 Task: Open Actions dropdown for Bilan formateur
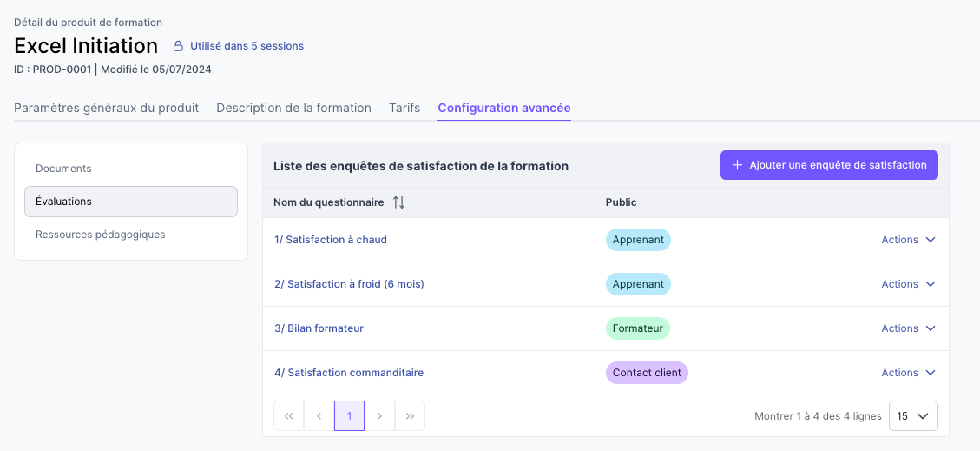(x=908, y=328)
